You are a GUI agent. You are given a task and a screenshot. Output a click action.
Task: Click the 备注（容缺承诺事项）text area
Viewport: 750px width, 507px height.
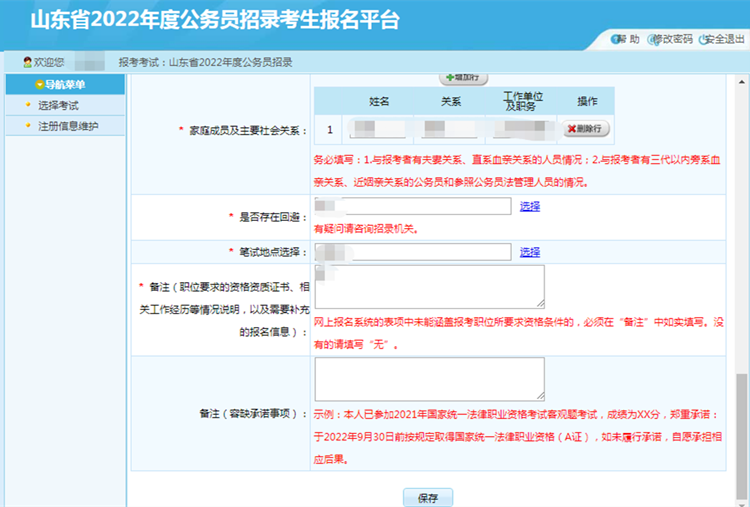click(429, 379)
